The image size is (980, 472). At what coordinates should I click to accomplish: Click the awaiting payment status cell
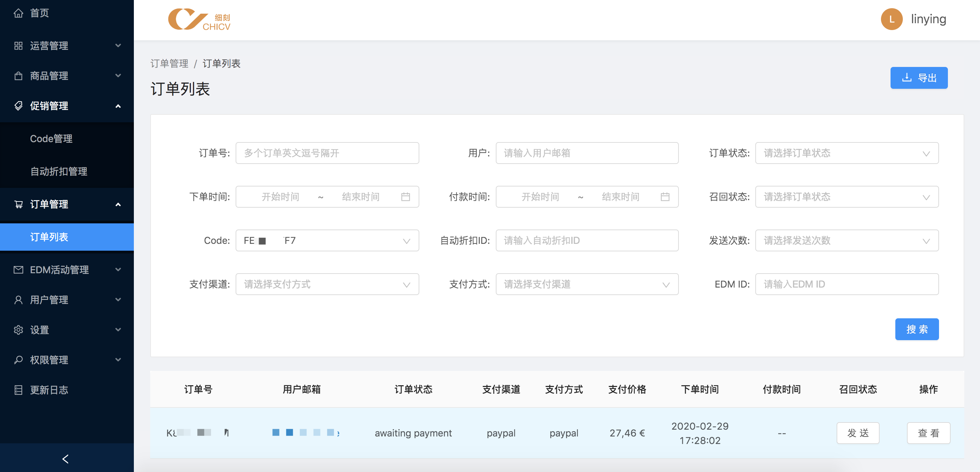413,433
